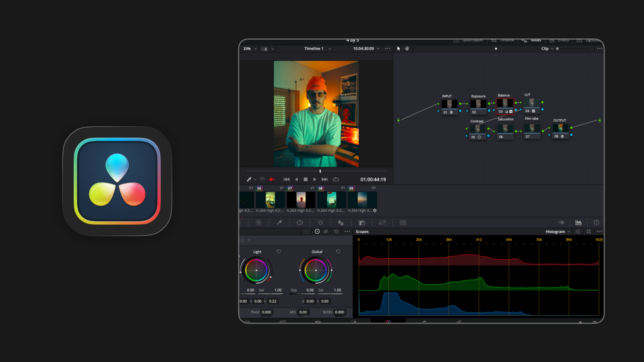Open the 3D stereoscopic palette

(403, 222)
